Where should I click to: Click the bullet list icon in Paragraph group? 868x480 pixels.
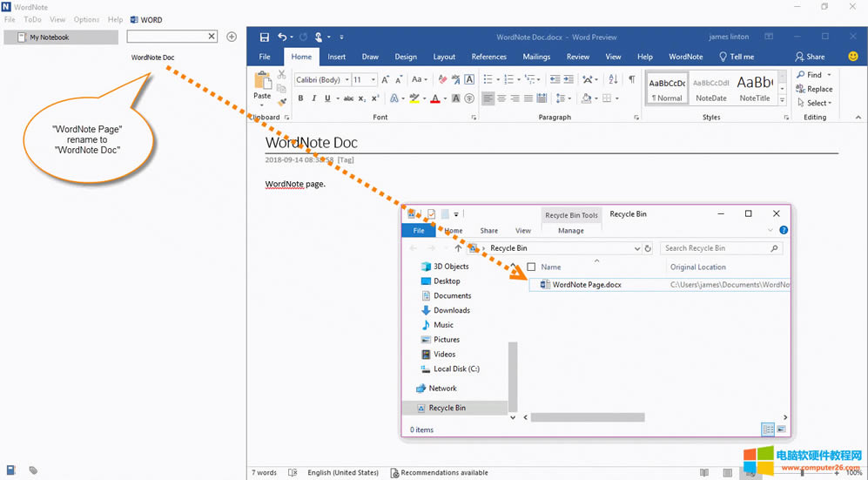click(488, 79)
